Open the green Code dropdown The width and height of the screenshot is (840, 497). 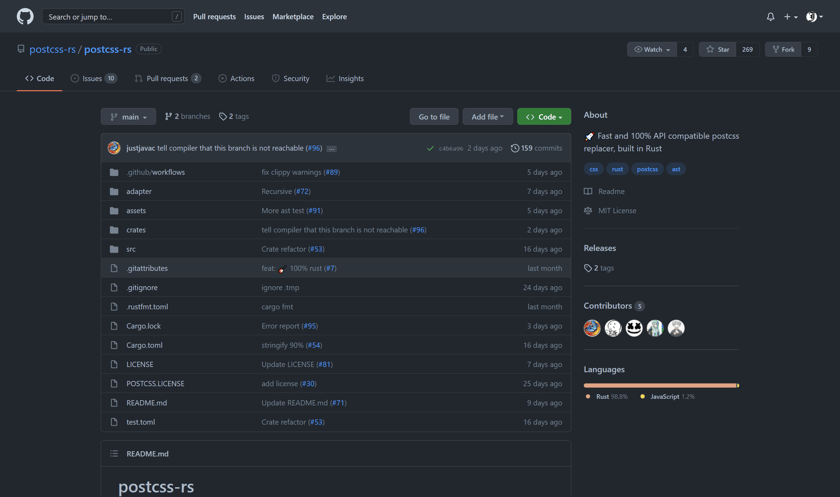pos(544,117)
